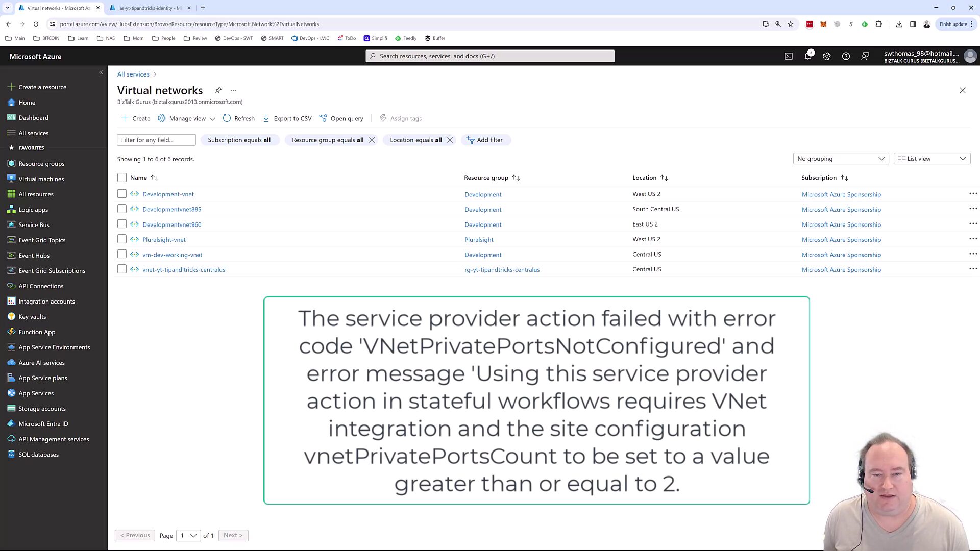Go to Logic apps in the sidebar
The height and width of the screenshot is (551, 980).
coord(33,210)
